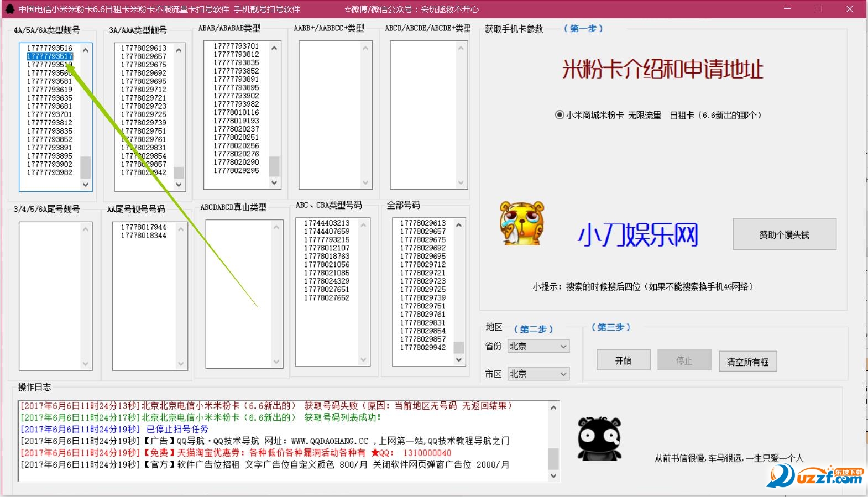
Task: Click the app icon in title bar
Action: [9, 9]
